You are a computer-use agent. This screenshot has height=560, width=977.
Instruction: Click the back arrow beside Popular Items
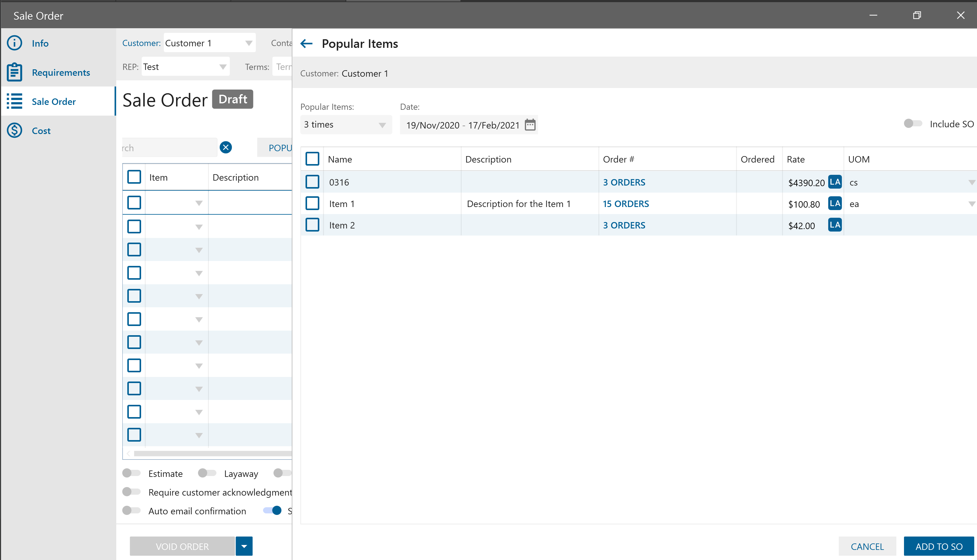tap(306, 44)
